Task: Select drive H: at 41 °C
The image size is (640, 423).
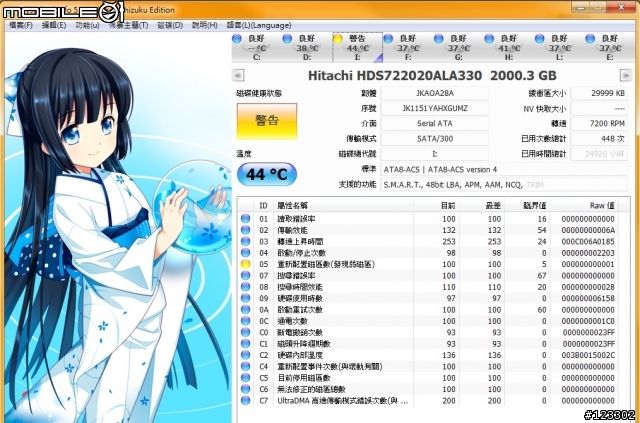Action: click(509, 47)
